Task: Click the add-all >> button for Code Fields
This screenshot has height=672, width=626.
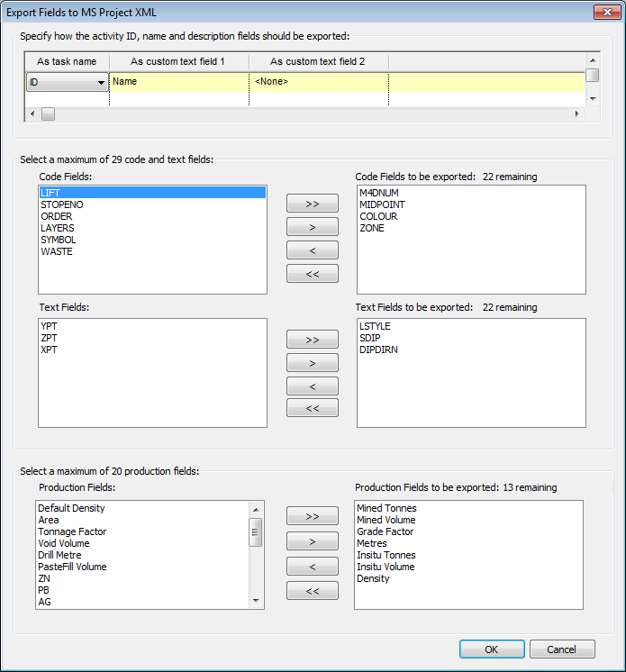Action: point(312,204)
